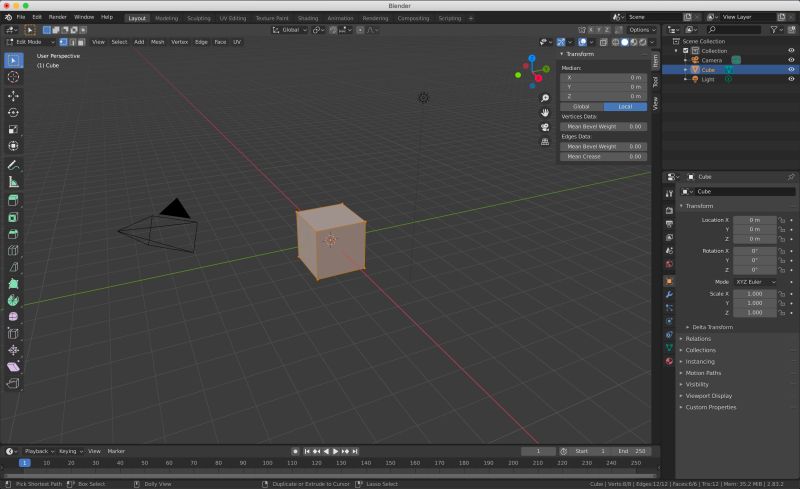The image size is (800, 489).
Task: Click the zoom view magnifier gizmo
Action: point(545,98)
